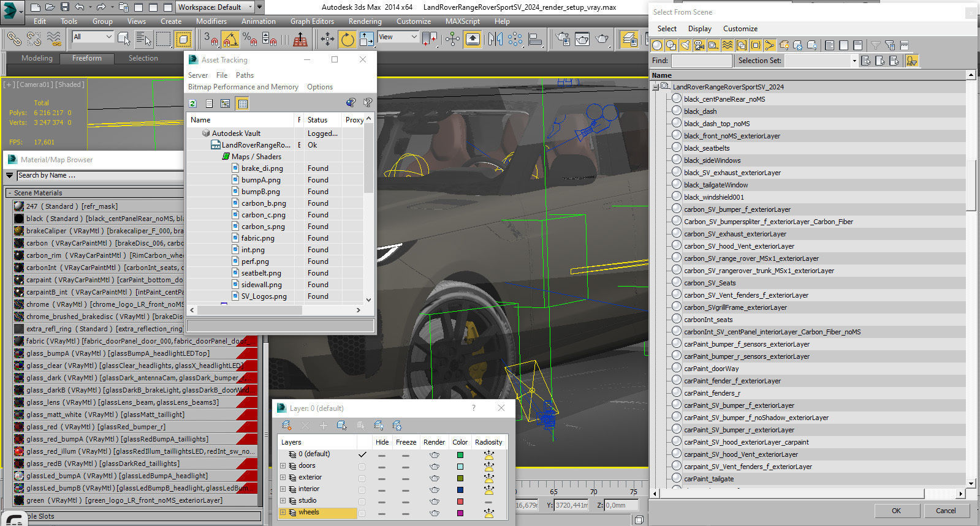This screenshot has width=980, height=526.
Task: Click the Open File folder icon
Action: point(50,7)
